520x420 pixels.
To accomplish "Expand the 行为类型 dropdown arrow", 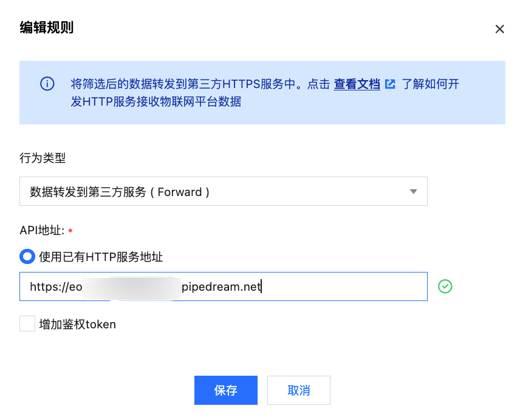I will [413, 192].
